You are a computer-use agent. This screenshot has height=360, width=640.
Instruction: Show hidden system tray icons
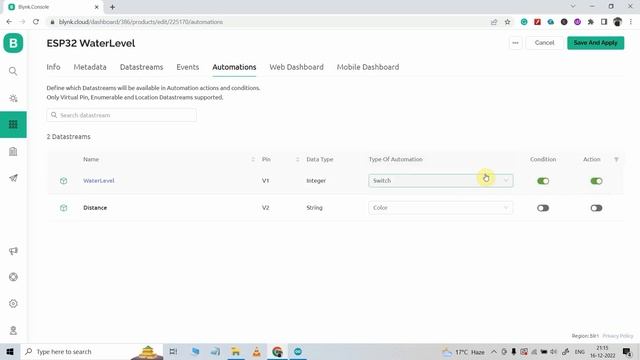[493, 351]
